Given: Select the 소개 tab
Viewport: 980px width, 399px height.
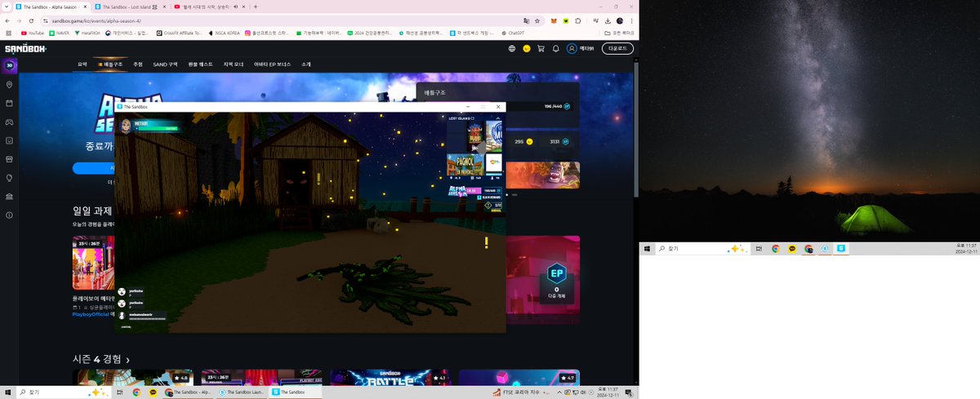Looking at the screenshot, I should click(x=306, y=64).
